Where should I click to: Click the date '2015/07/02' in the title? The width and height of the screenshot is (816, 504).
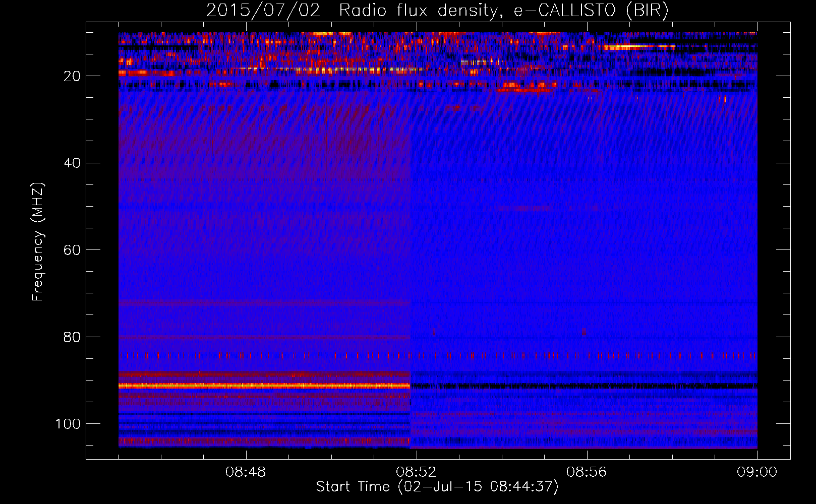click(263, 10)
